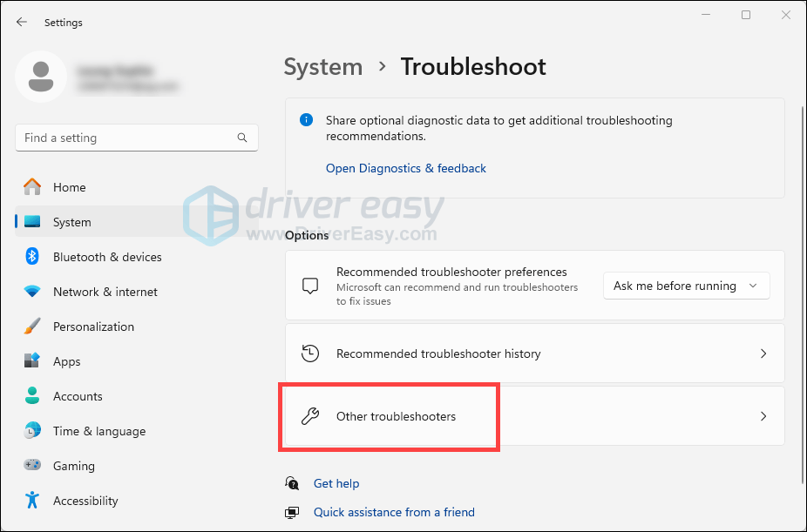Click the Personalization paintbrush icon
The image size is (807, 532).
click(32, 327)
